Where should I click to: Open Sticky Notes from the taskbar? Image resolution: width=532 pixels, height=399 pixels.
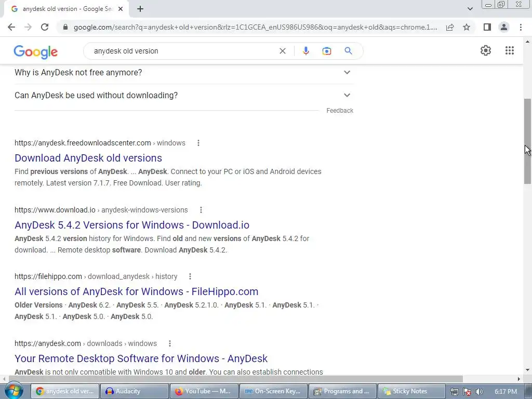click(412, 391)
